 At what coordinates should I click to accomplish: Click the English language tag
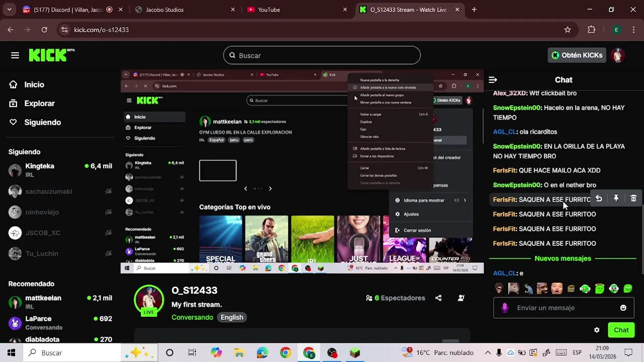(x=232, y=317)
